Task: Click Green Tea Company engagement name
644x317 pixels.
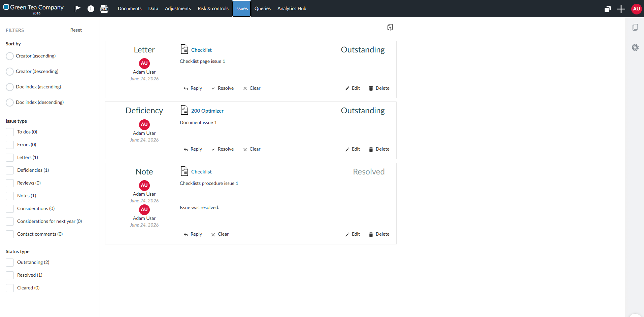Action: [x=37, y=7]
